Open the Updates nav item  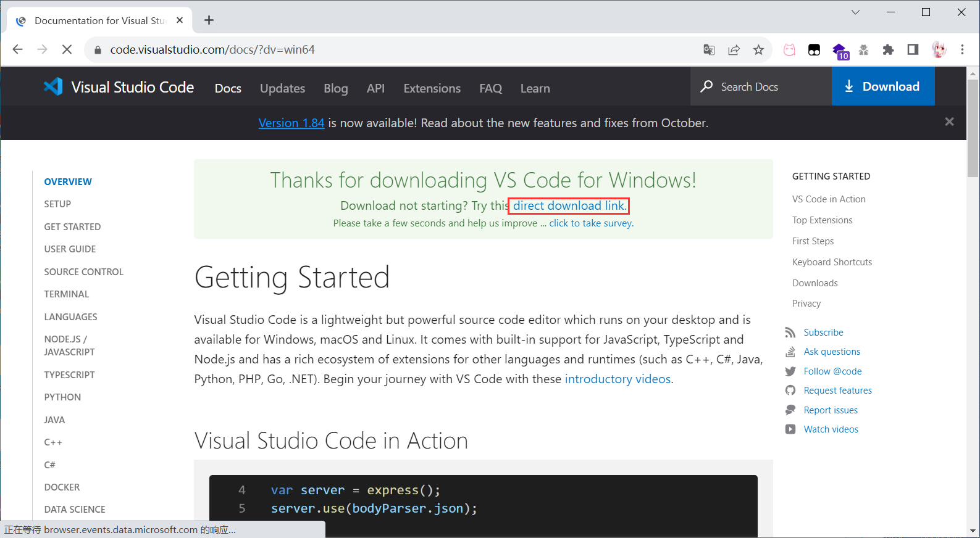click(282, 88)
